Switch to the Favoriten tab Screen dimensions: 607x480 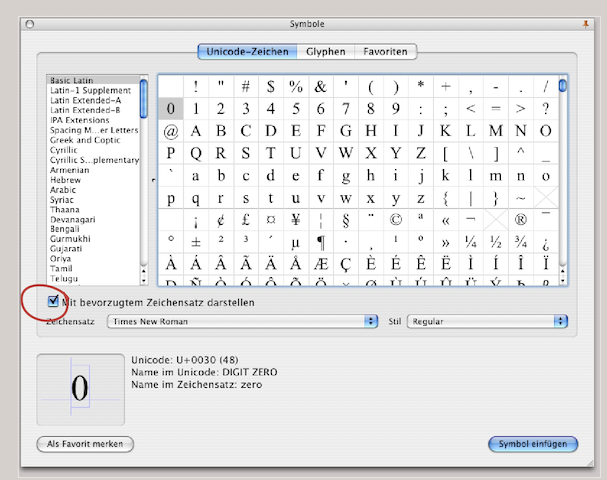pos(385,51)
